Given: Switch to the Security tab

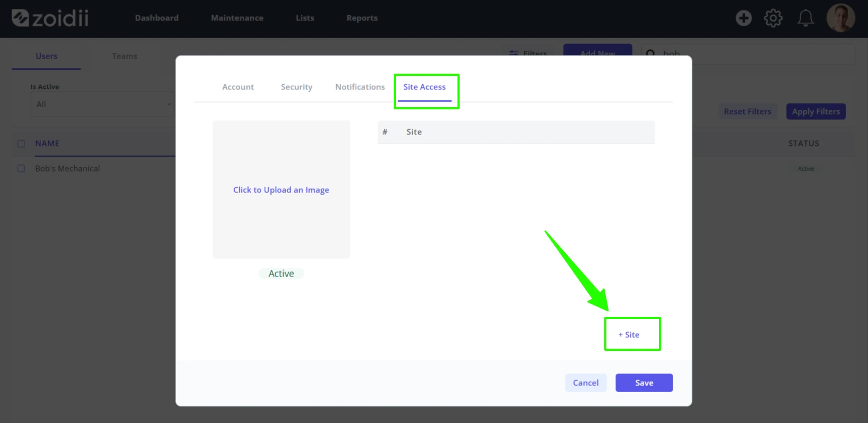Looking at the screenshot, I should (297, 87).
